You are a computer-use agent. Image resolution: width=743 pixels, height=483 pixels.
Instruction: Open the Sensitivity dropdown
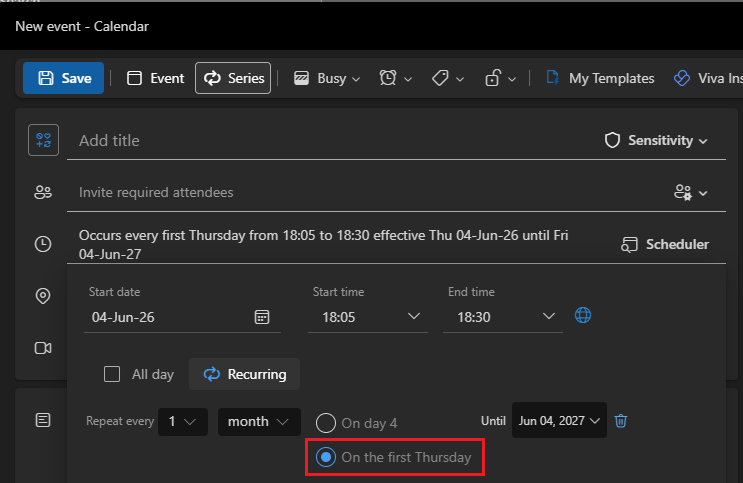(x=656, y=140)
